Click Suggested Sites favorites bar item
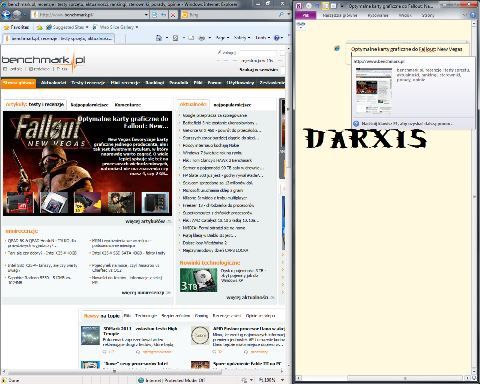Viewport: 480px width, 384px height. point(67,27)
